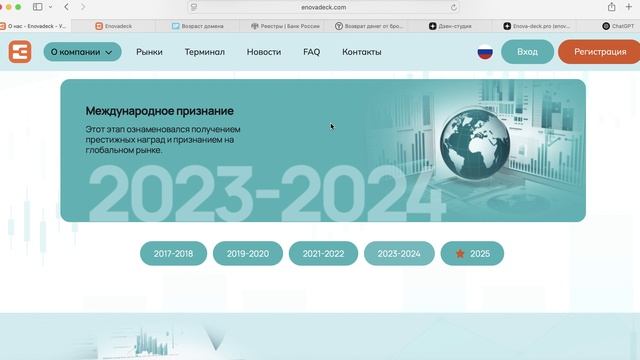This screenshot has width=640, height=360.
Task: Open the FAQ menu item
Action: [311, 52]
